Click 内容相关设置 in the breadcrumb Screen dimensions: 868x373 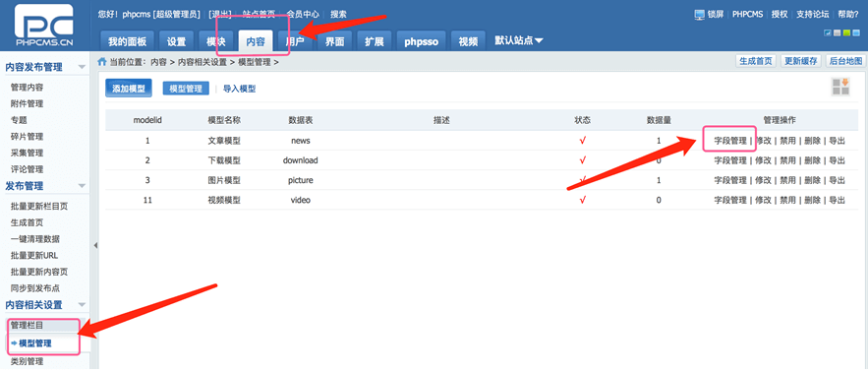203,62
